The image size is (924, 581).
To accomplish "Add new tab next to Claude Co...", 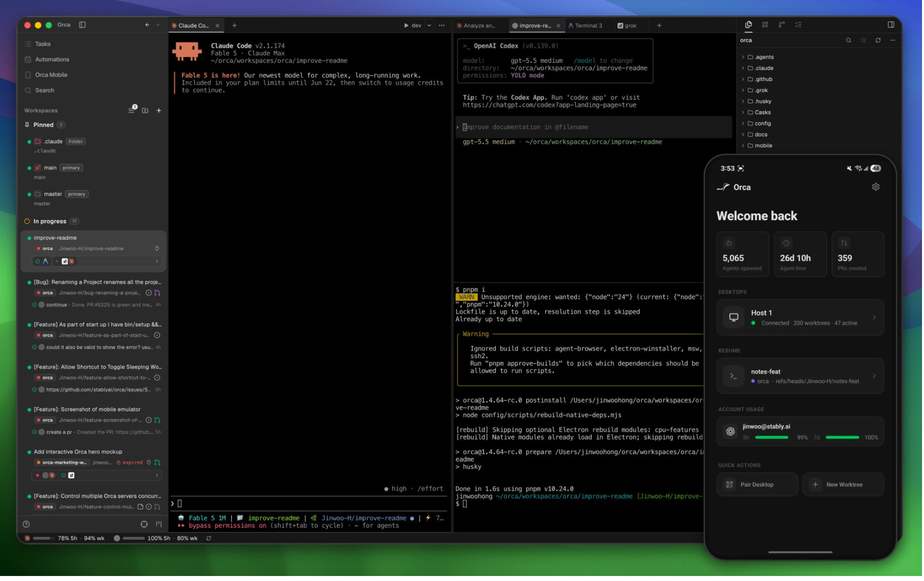I will click(x=234, y=26).
